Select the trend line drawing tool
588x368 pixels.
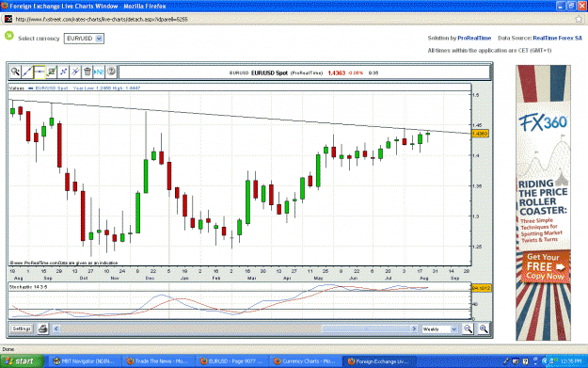(x=27, y=72)
